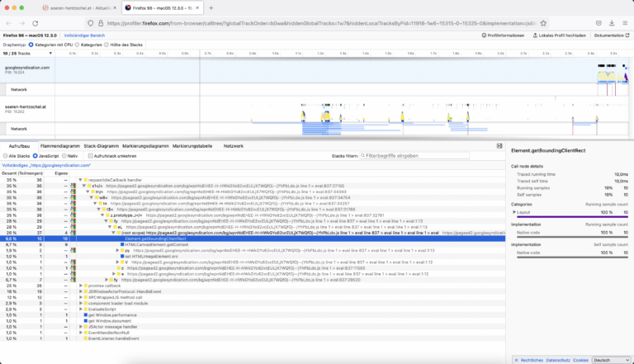Screen dimensions: 634x364
Task: Expand the component loader load module node
Action: coord(80,304)
